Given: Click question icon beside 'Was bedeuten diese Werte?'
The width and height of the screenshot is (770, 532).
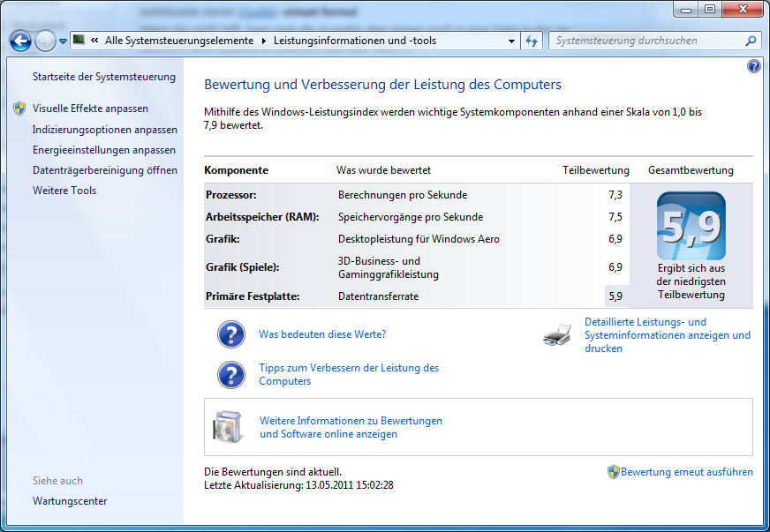Looking at the screenshot, I should click(x=231, y=334).
